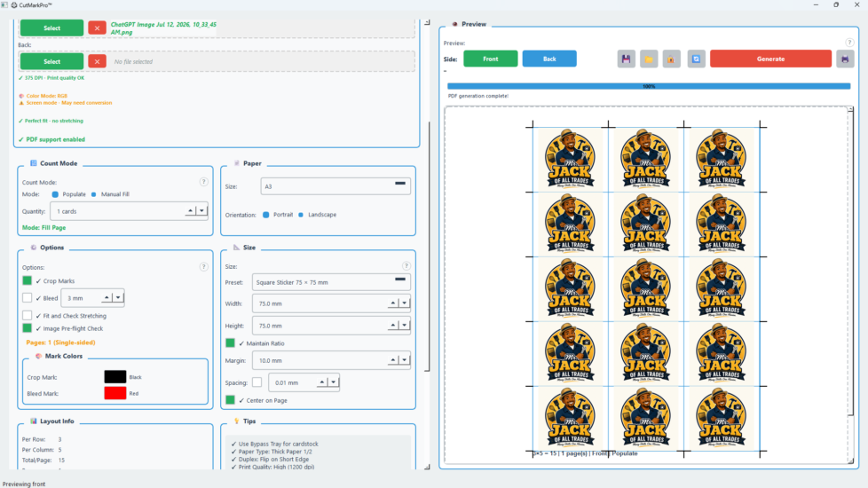Click 'Pages: 1 (Single-sided)' text
The image size is (868, 488).
tap(60, 342)
